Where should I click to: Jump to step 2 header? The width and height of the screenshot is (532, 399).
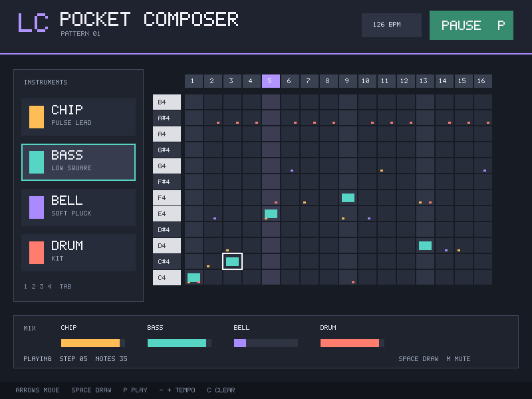coord(213,81)
